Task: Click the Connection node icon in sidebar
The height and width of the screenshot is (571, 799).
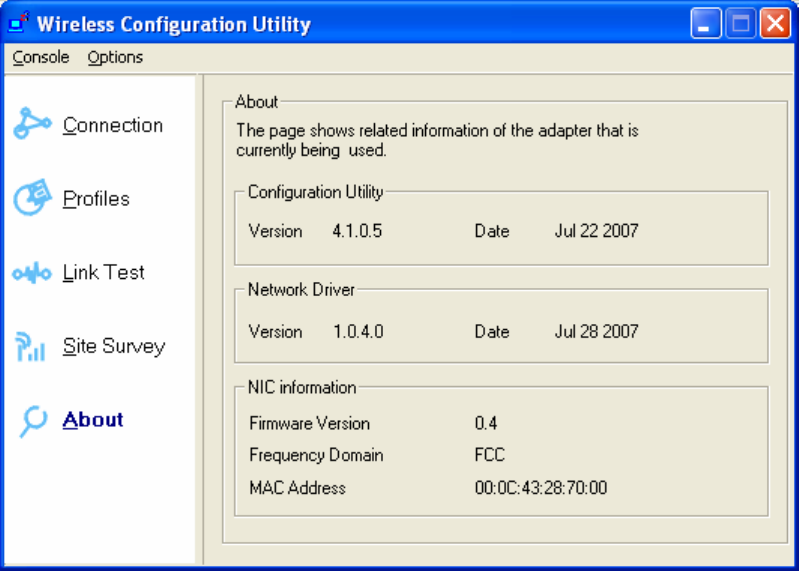Action: click(31, 125)
